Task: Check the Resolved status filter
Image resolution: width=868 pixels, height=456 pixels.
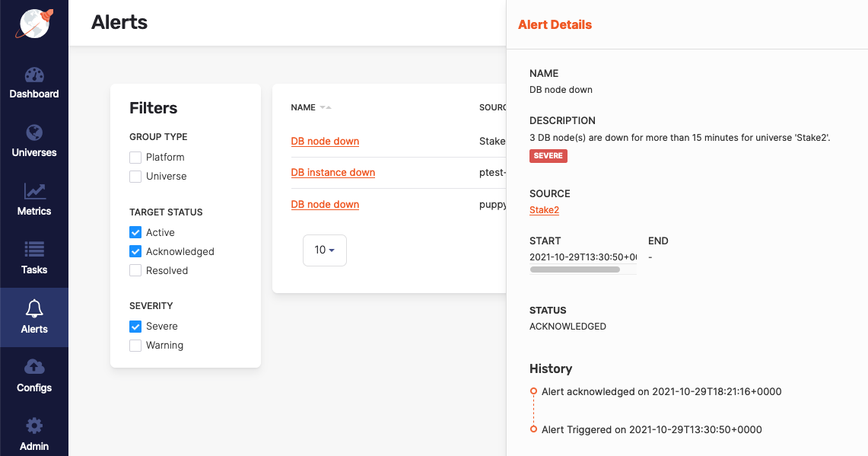Action: pos(135,270)
